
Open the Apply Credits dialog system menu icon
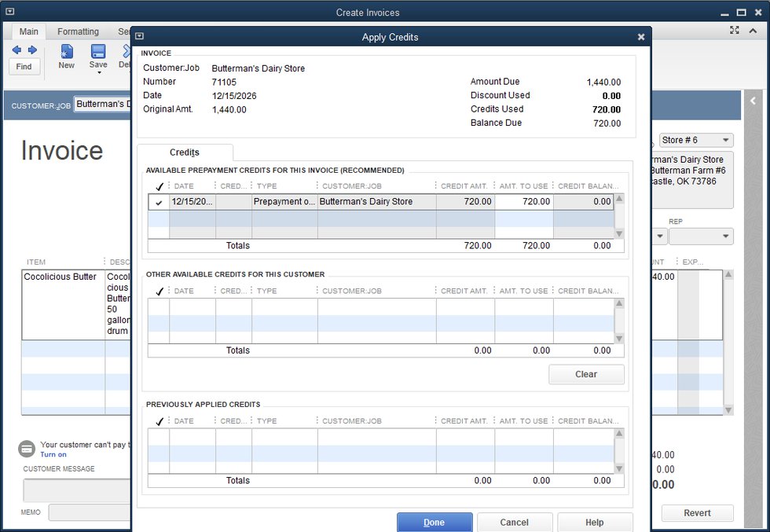(x=139, y=36)
